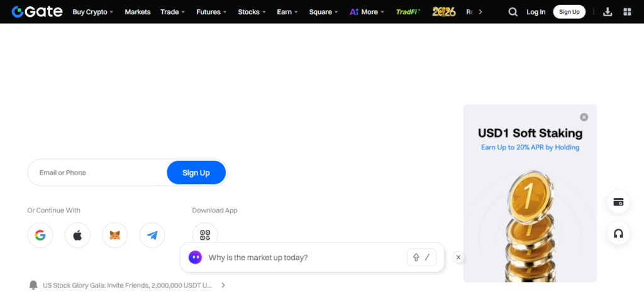Click the 'Why is the market up today?' box
The image size is (644, 294).
coord(312,258)
